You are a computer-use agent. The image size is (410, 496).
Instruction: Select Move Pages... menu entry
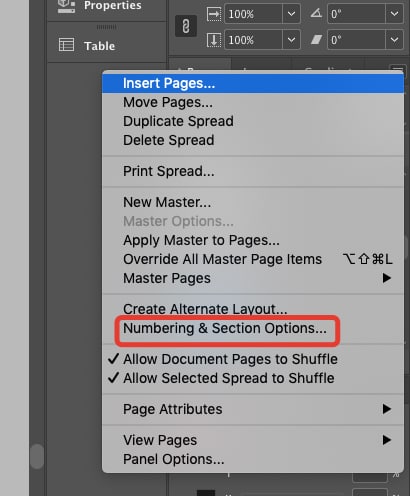pyautogui.click(x=253, y=102)
